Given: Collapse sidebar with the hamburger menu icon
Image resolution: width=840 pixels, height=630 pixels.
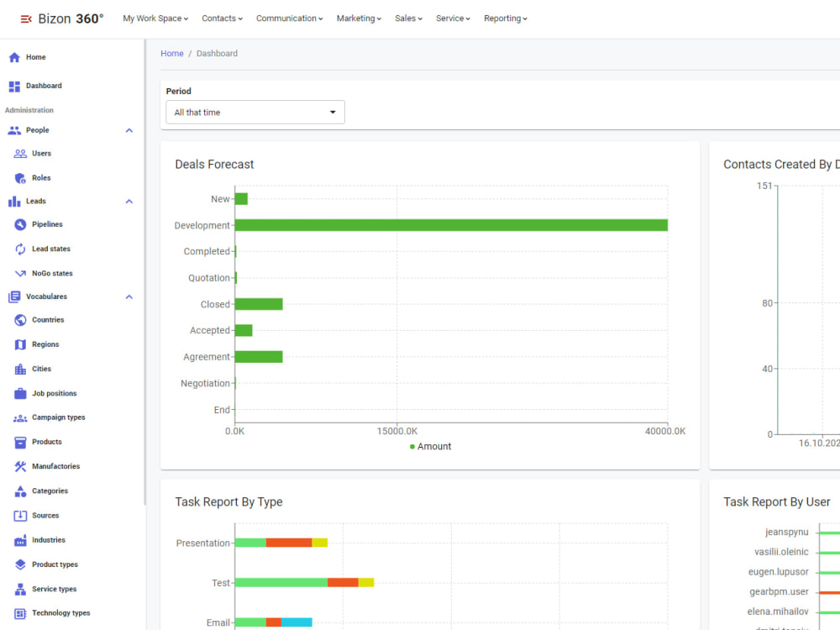Looking at the screenshot, I should tap(26, 18).
